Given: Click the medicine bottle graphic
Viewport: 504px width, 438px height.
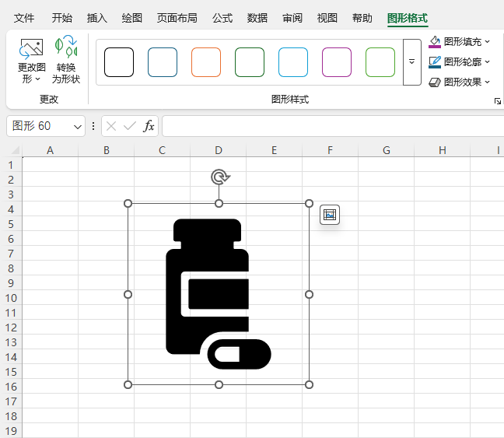Looking at the screenshot, I should coord(219,294).
